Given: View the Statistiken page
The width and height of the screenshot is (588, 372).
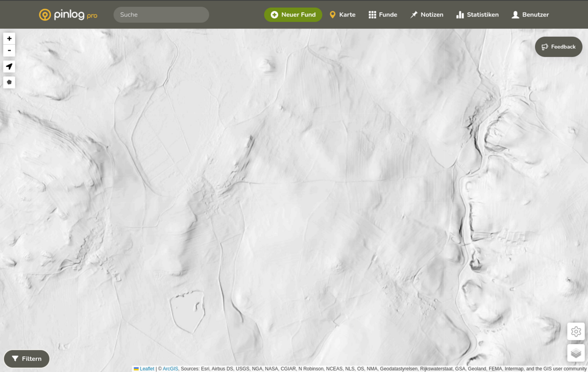Looking at the screenshot, I should point(477,15).
